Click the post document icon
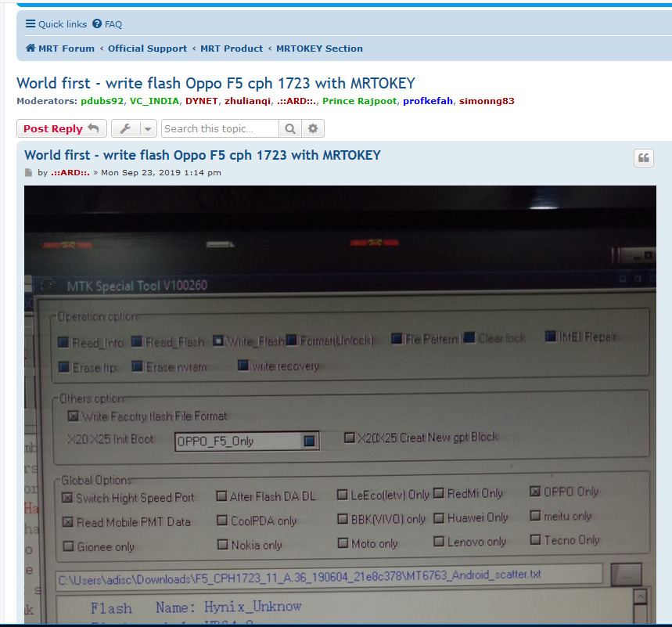This screenshot has height=627, width=672. tap(28, 173)
